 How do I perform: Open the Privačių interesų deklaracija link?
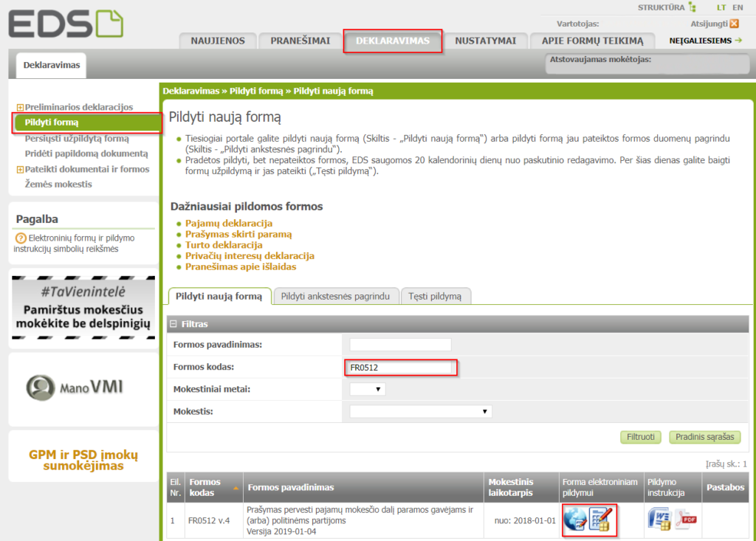click(250, 256)
